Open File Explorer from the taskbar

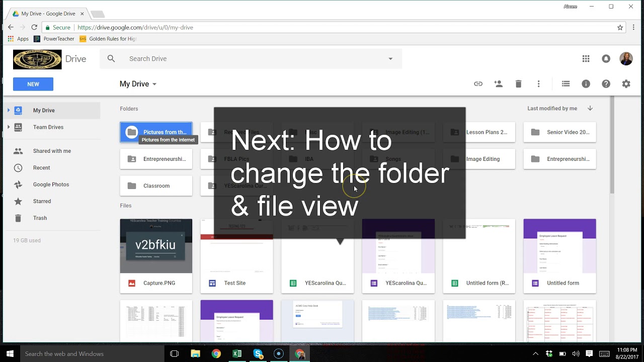(195, 353)
